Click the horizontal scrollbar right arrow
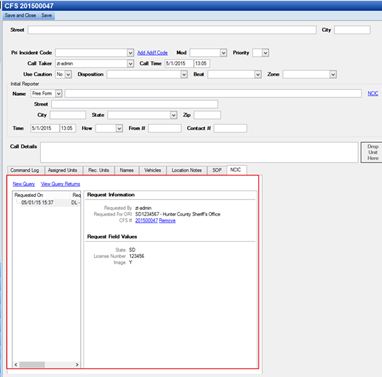The image size is (382, 377). 77,365
